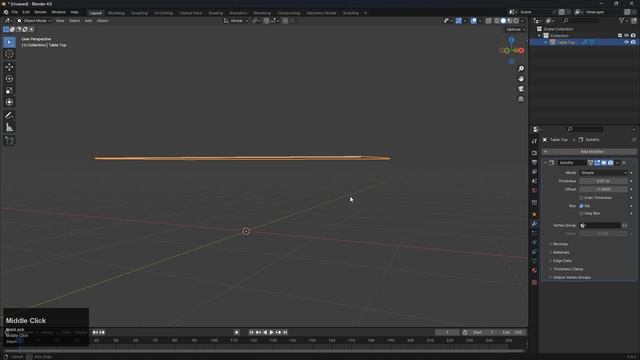This screenshot has height=360, width=640.
Task: Open the viewport Options dropdown
Action: tap(516, 29)
